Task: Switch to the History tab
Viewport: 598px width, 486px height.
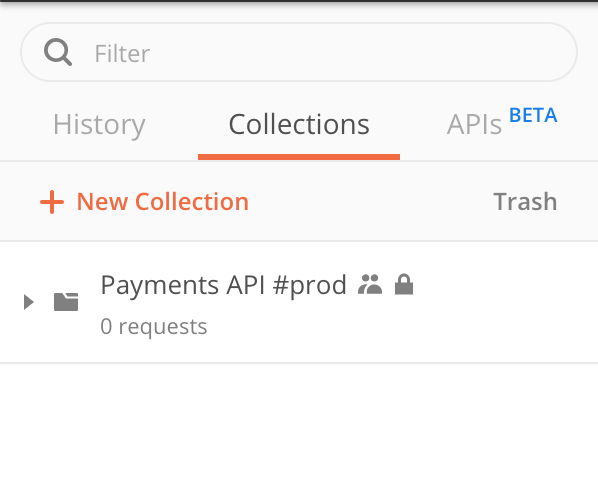Action: [x=99, y=125]
